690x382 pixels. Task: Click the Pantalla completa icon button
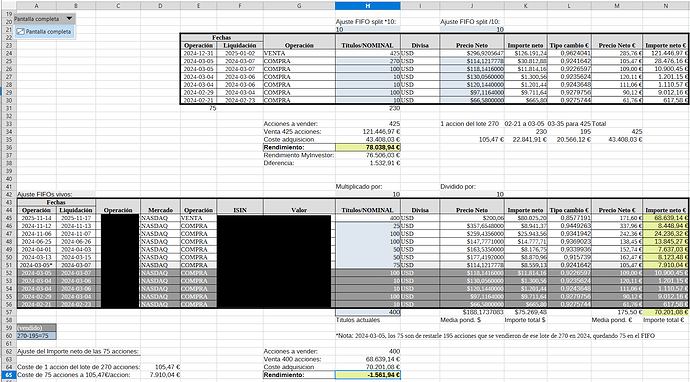(44, 32)
